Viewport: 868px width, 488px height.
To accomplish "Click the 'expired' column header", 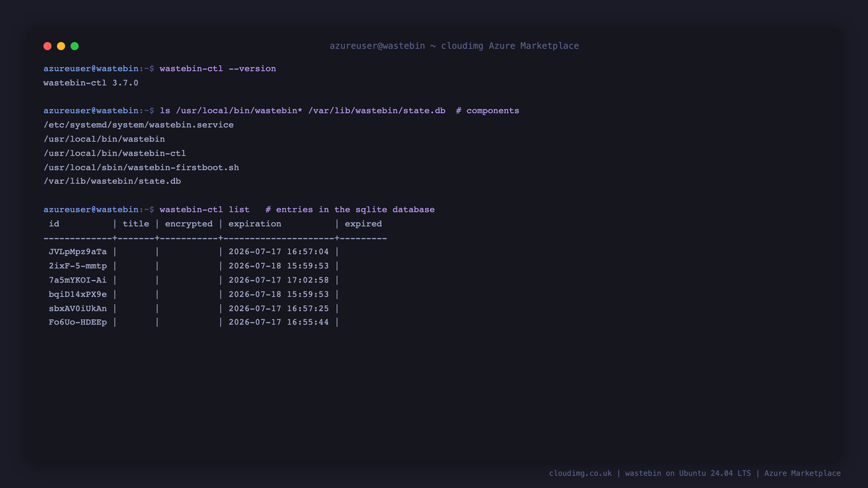I will tap(363, 224).
